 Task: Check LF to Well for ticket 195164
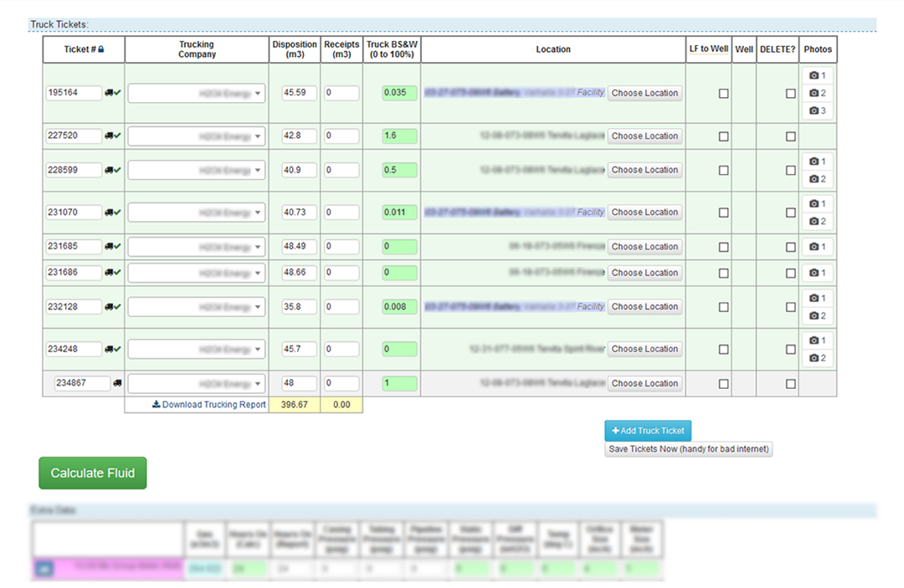[x=724, y=94]
